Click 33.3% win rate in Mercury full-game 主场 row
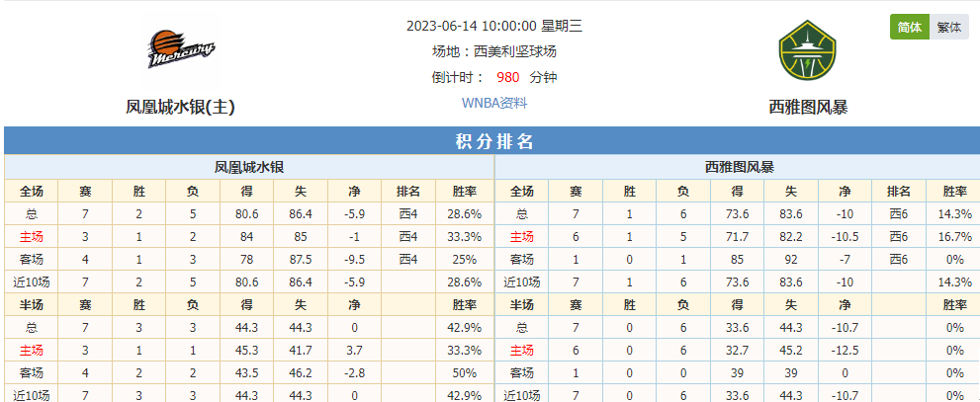 tap(465, 237)
